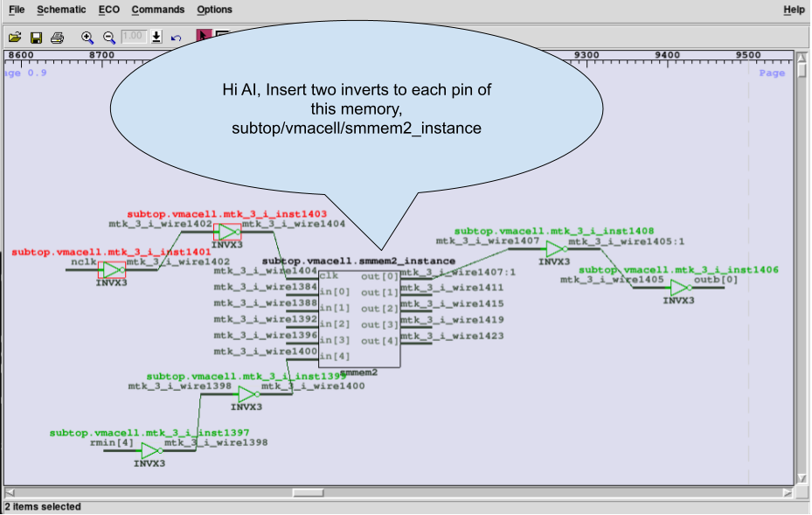The width and height of the screenshot is (812, 515).
Task: Click the undo arrow icon
Action: (177, 38)
